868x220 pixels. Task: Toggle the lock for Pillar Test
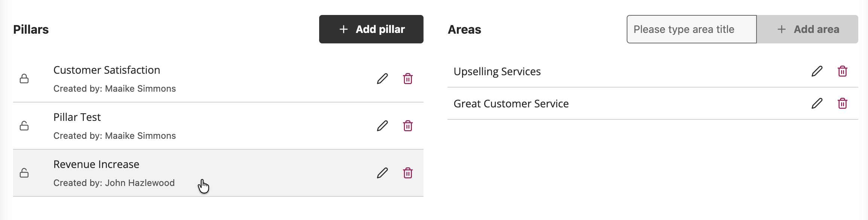[24, 126]
